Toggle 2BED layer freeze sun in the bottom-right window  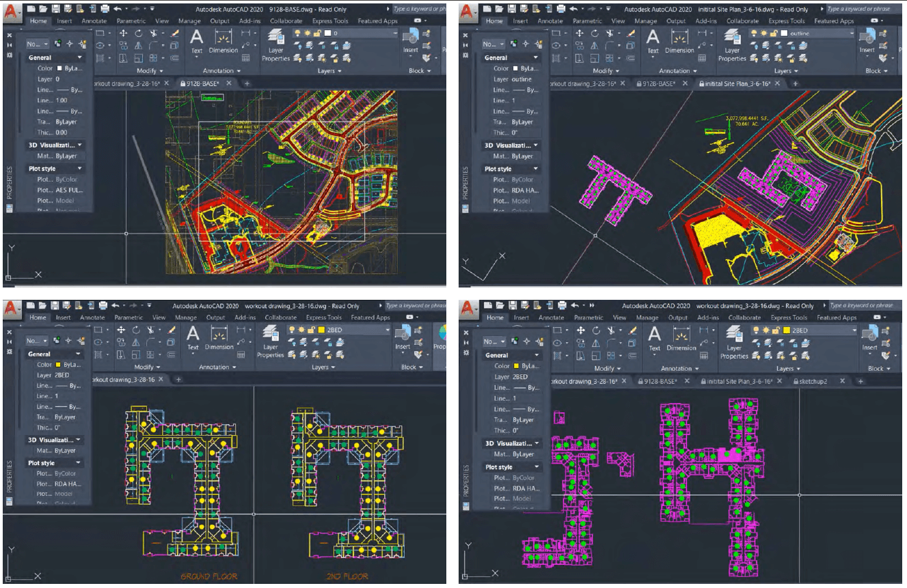point(766,331)
